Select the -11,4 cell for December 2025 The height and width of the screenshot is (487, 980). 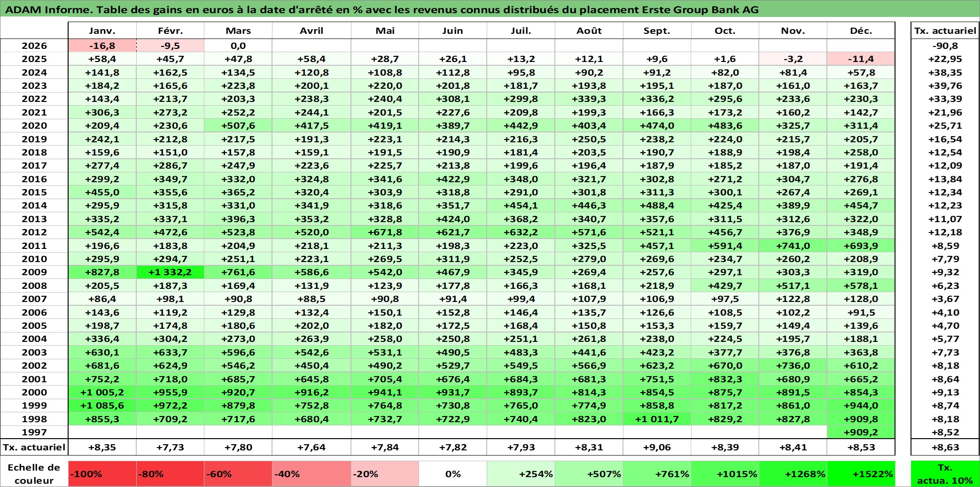pos(861,59)
